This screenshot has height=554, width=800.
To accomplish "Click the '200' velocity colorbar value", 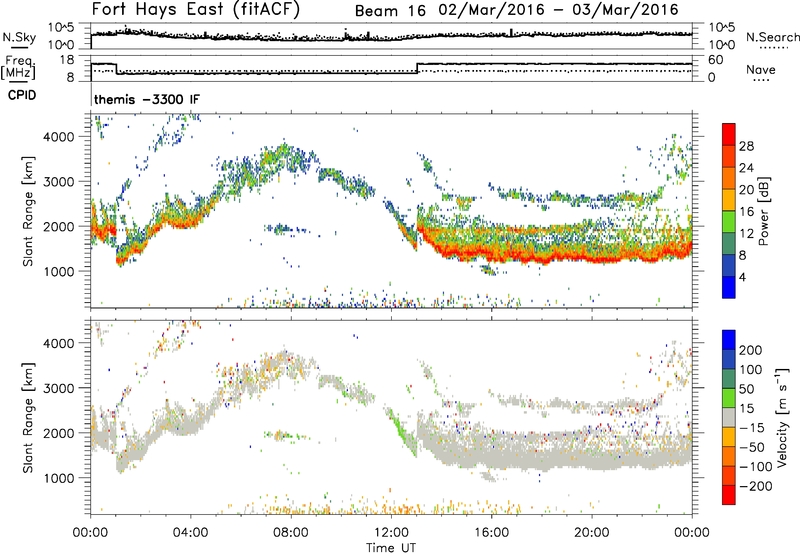I will (751, 350).
